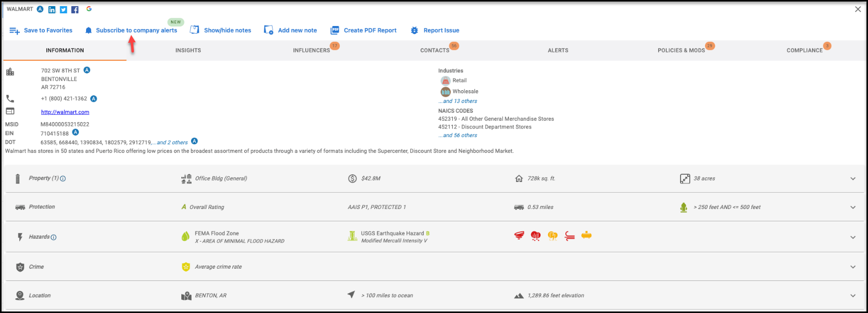Click the Wholesale industry icon
The height and width of the screenshot is (313, 868).
pyautogui.click(x=445, y=92)
